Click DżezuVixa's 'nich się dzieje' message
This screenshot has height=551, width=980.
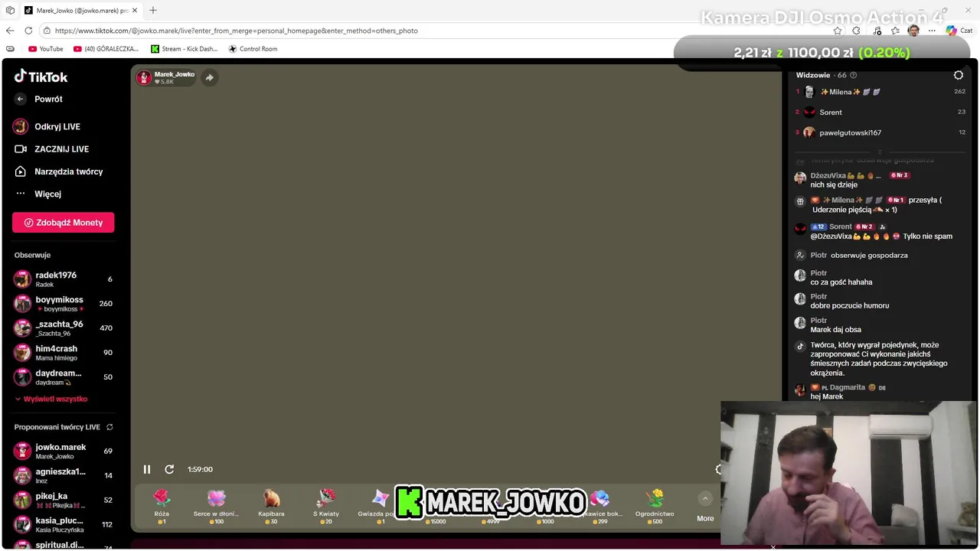(x=834, y=185)
